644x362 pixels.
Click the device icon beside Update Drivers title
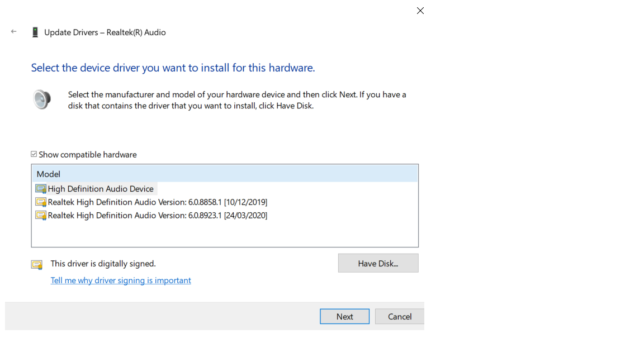[x=35, y=32]
